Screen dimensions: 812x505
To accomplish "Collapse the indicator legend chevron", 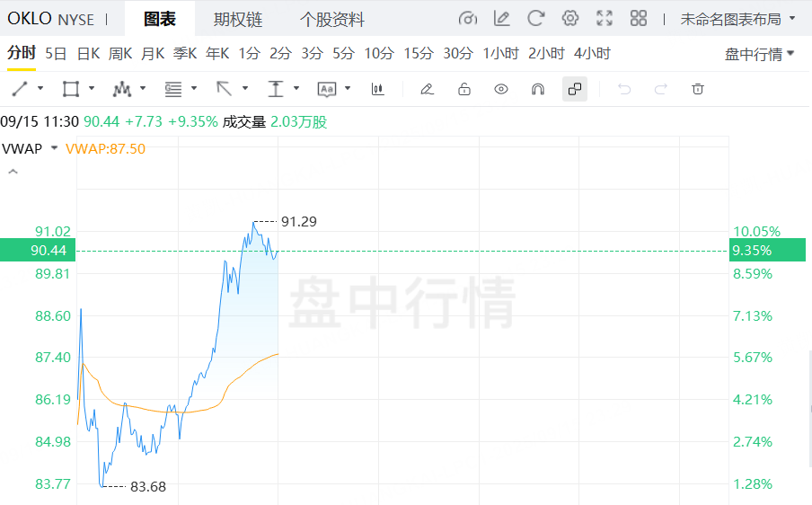I will pos(13,171).
